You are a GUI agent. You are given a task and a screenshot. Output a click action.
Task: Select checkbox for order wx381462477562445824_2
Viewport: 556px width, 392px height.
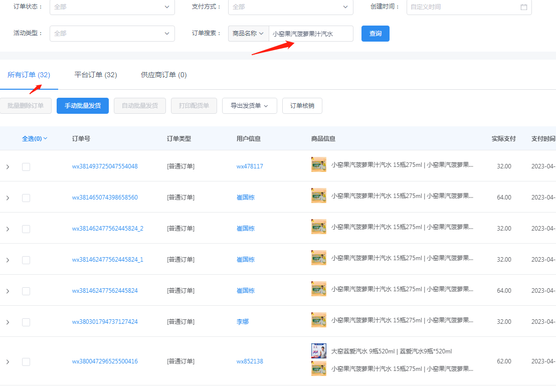[x=26, y=229]
